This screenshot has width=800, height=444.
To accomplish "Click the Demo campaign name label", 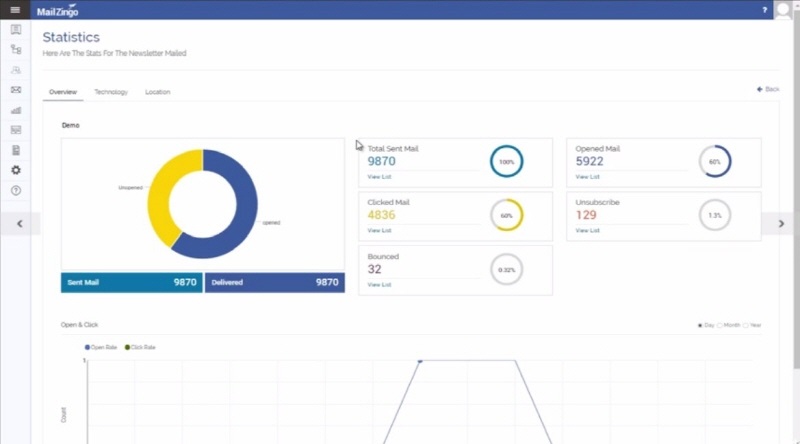I will (x=70, y=125).
